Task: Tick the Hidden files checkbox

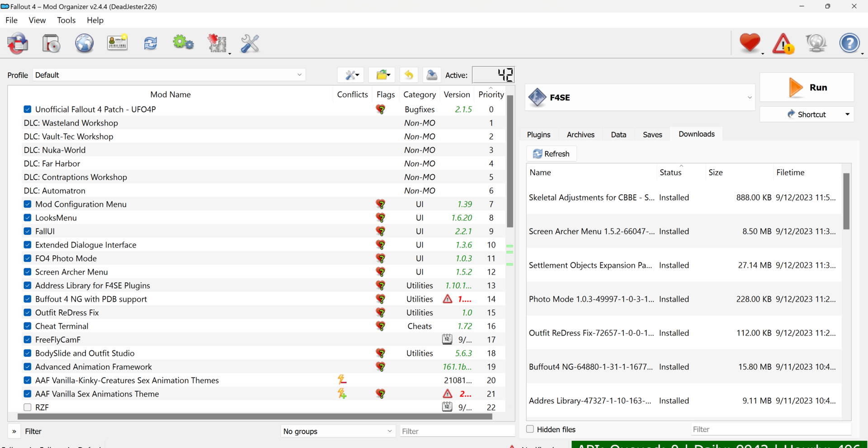Action: 530,429
